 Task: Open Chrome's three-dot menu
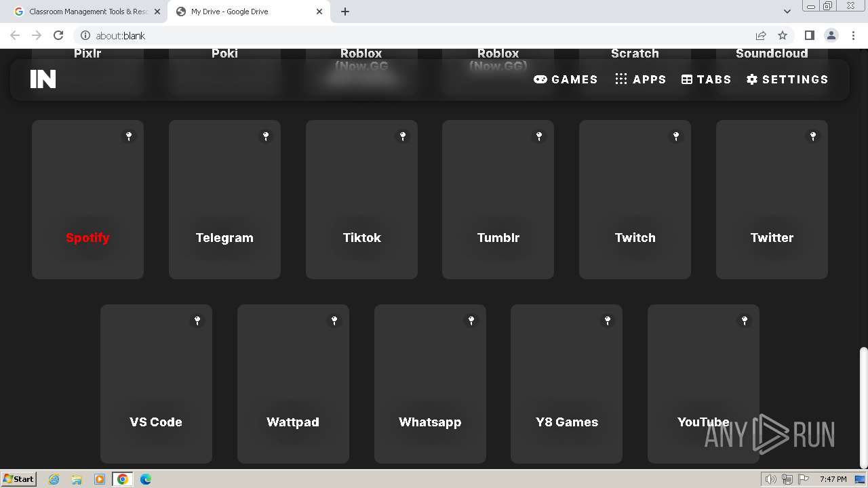tap(852, 35)
